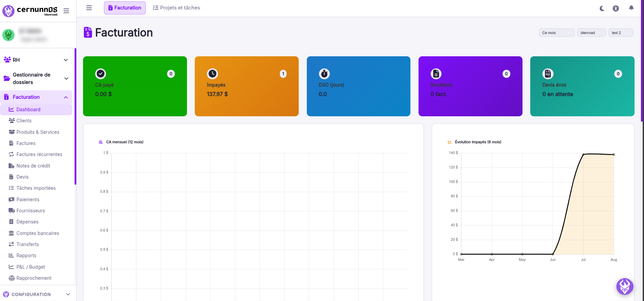The image size is (644, 301).
Task: Open the floating cernunnOS assistant button
Action: 625,287
